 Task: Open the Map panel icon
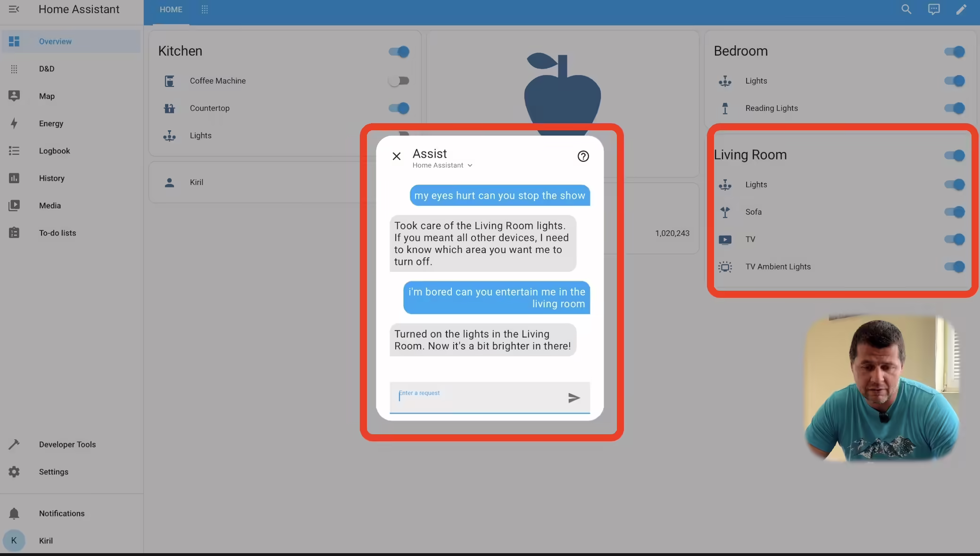point(14,96)
